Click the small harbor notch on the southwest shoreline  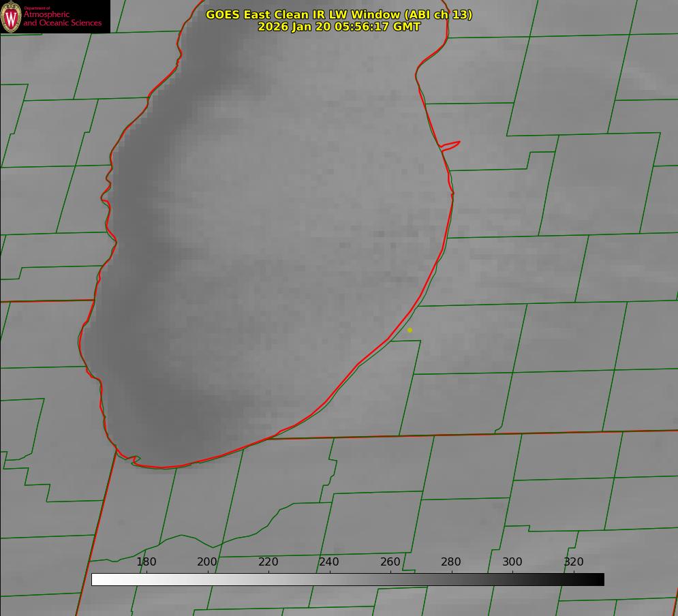pos(135,460)
